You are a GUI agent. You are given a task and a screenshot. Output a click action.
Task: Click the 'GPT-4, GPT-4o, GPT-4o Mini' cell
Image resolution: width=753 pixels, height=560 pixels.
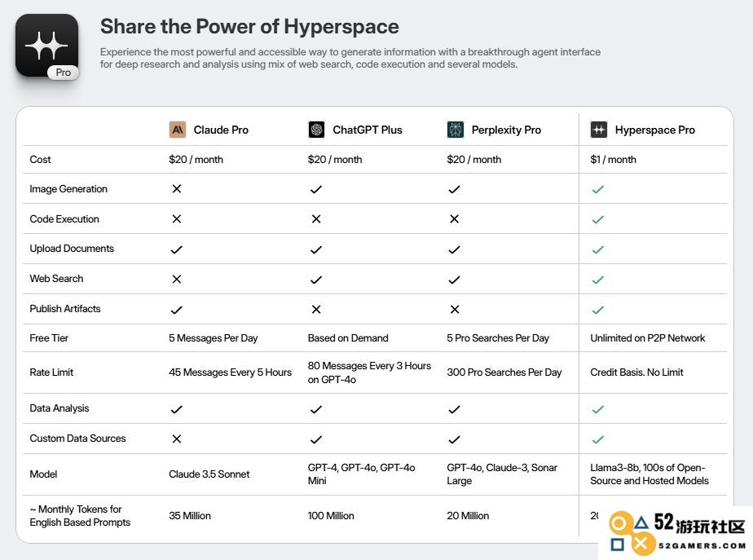click(x=362, y=474)
